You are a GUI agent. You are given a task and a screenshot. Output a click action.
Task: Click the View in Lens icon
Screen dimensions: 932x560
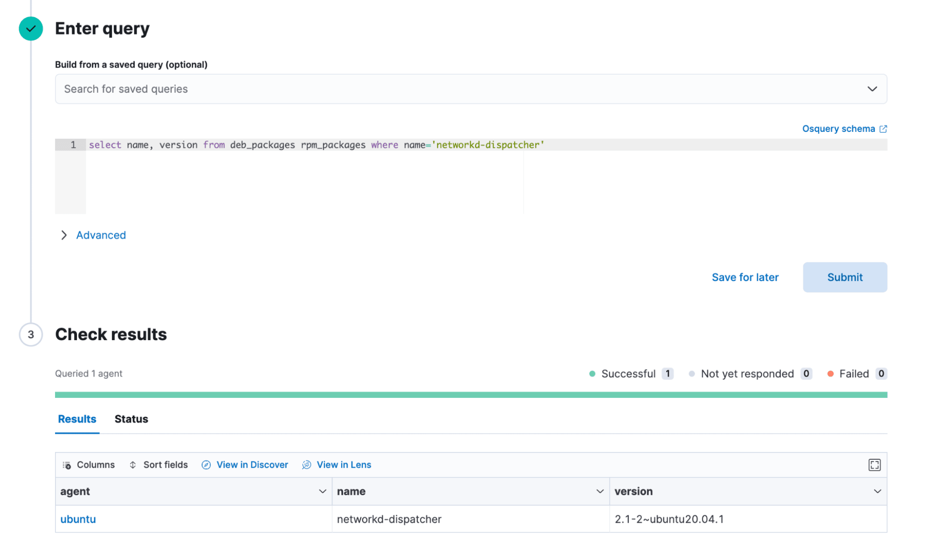pos(306,465)
